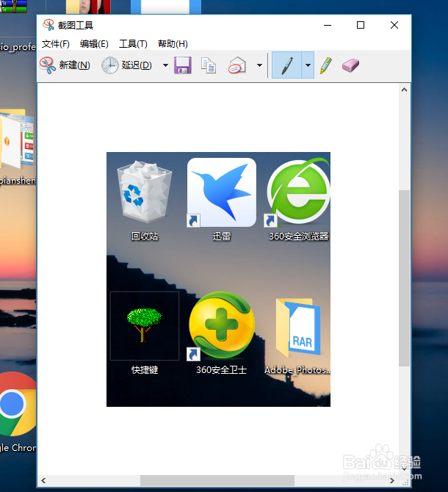The width and height of the screenshot is (448, 492).
Task: Click the horizontal scrollbar left arrow
Action: 43,480
